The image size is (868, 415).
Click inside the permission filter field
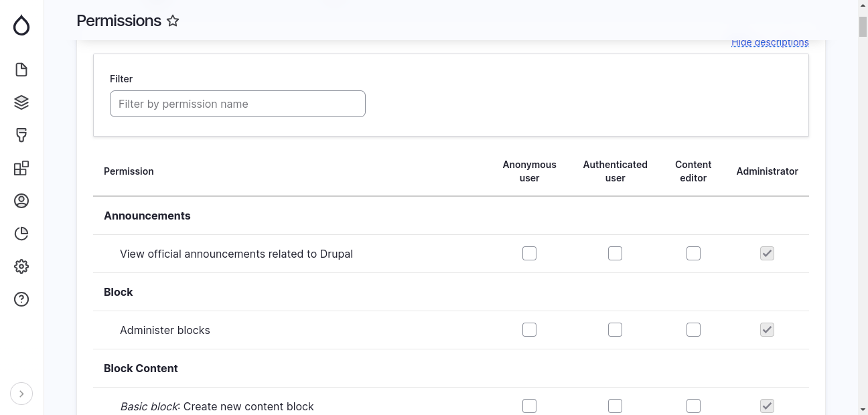pyautogui.click(x=237, y=104)
